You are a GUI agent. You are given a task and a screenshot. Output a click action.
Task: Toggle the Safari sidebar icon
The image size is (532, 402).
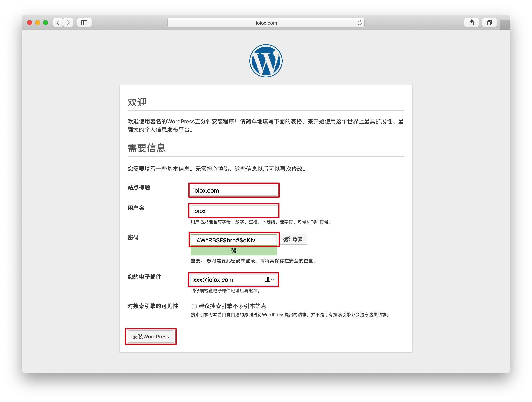tap(84, 23)
